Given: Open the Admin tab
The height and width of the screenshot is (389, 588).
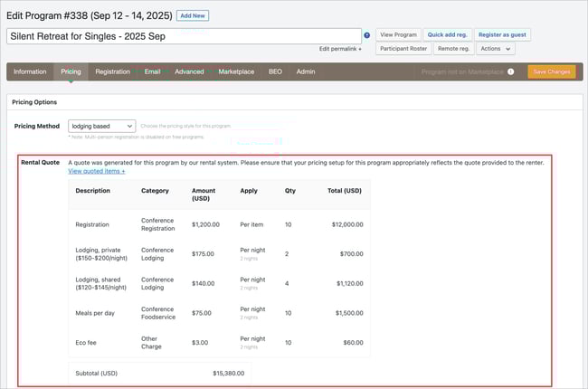Looking at the screenshot, I should 306,71.
